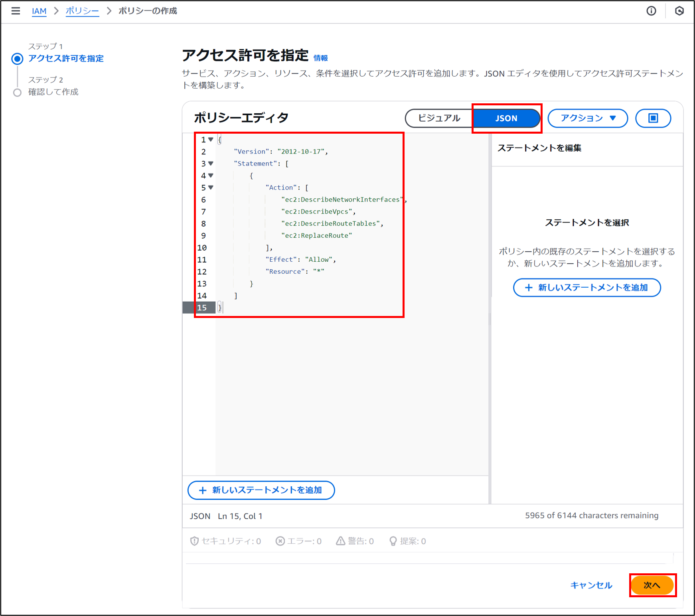This screenshot has height=616, width=695.
Task: Click the info circle icon in header
Action: [x=651, y=11]
